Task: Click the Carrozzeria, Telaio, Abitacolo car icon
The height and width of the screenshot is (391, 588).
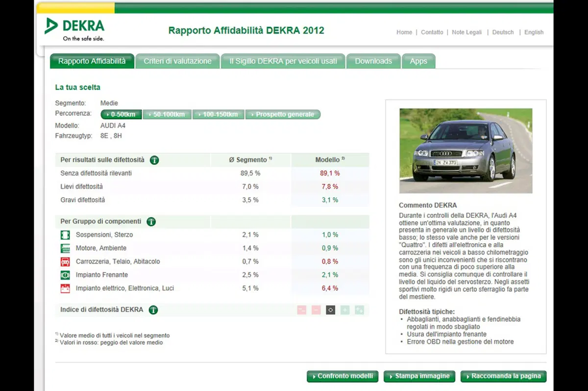Action: (65, 261)
